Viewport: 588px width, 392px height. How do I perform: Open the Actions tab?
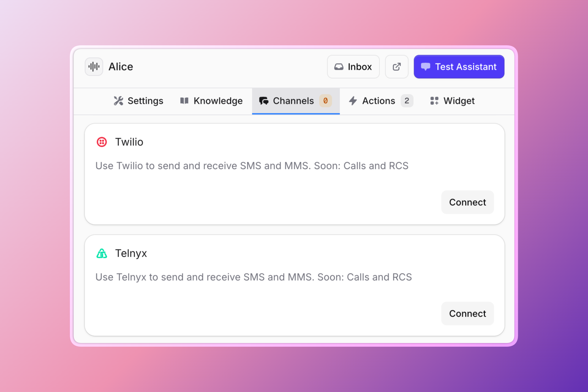381,101
